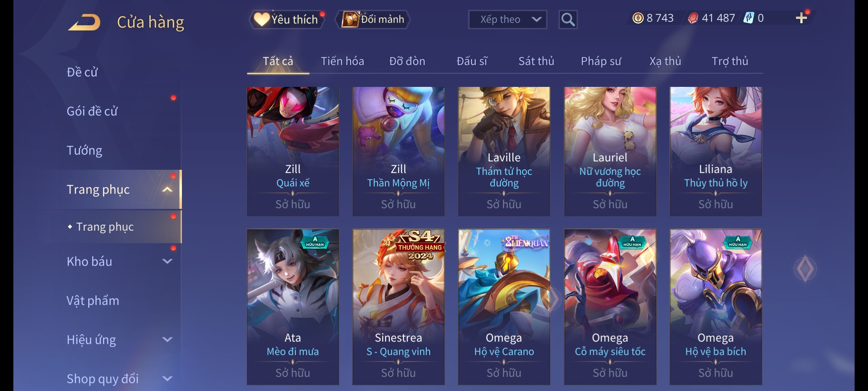The width and height of the screenshot is (868, 391).
Task: Tap the plus icon to add currency
Action: point(801,18)
